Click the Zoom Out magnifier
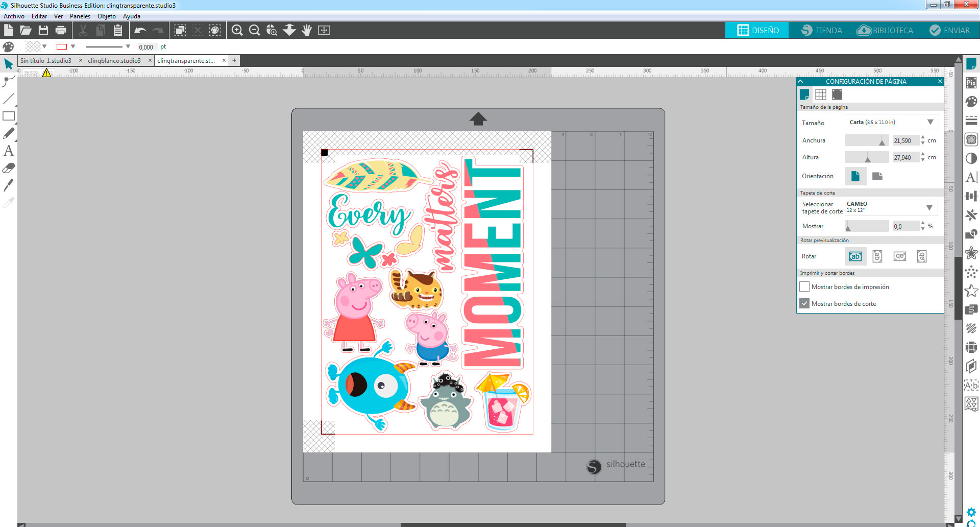The width and height of the screenshot is (980, 527). click(x=254, y=30)
